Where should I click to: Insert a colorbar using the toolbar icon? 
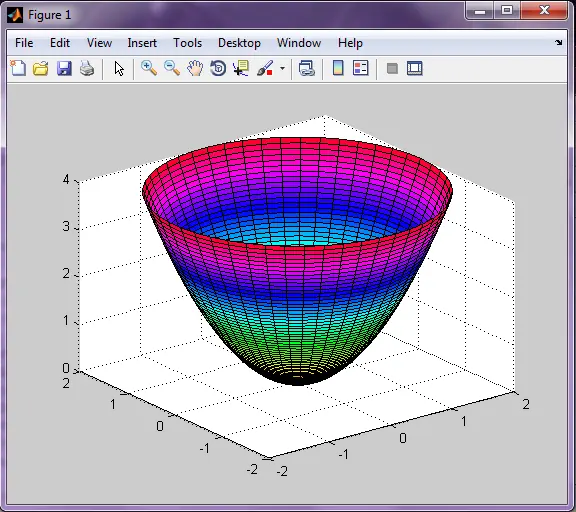coord(338,68)
